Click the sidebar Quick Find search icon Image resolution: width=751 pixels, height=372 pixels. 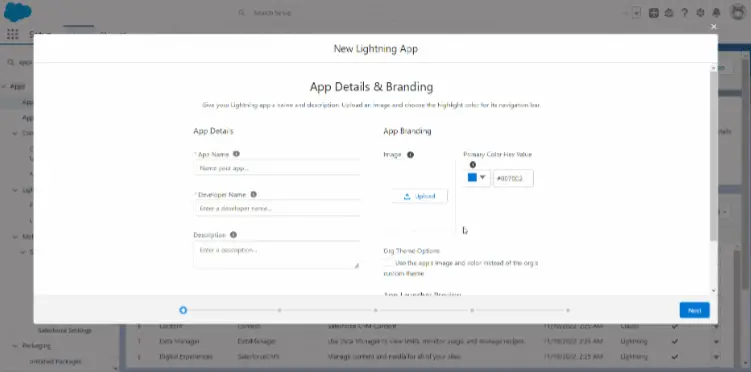(x=11, y=62)
